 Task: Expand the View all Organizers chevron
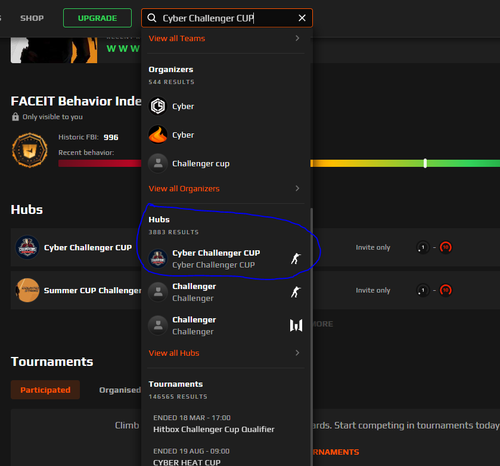pyautogui.click(x=297, y=189)
